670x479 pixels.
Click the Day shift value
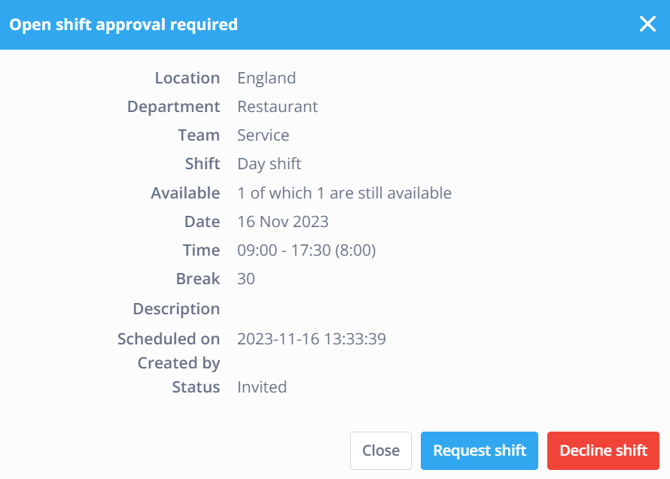(x=269, y=164)
